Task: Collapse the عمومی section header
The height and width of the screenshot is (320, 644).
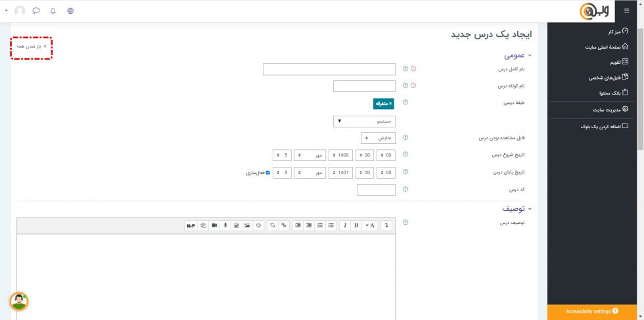Action: click(518, 57)
